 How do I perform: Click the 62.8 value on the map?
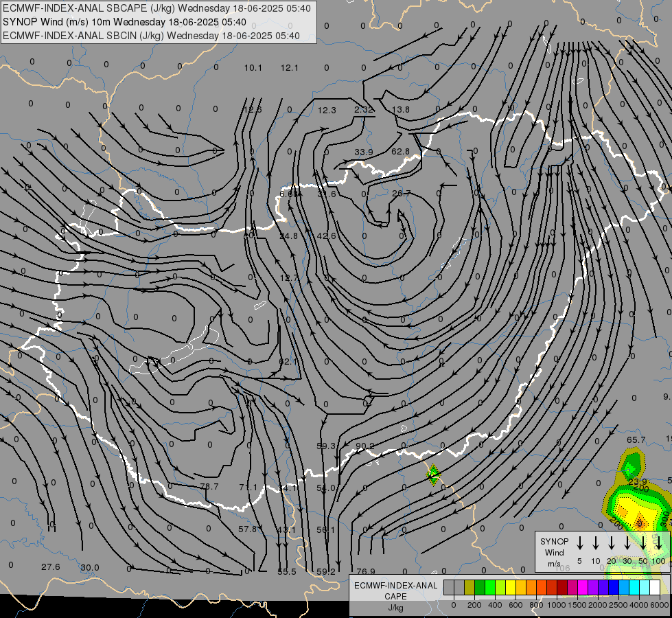pos(400,151)
